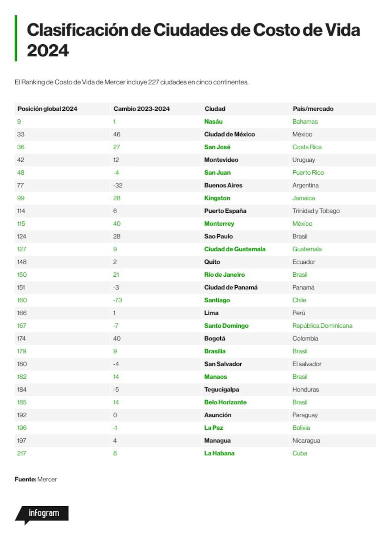Click the La Habana city cell
This screenshot has height=533, width=392.
click(x=219, y=453)
